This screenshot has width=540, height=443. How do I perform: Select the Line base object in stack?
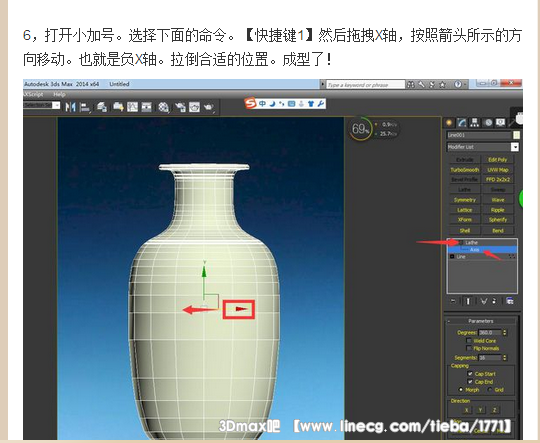point(482,257)
